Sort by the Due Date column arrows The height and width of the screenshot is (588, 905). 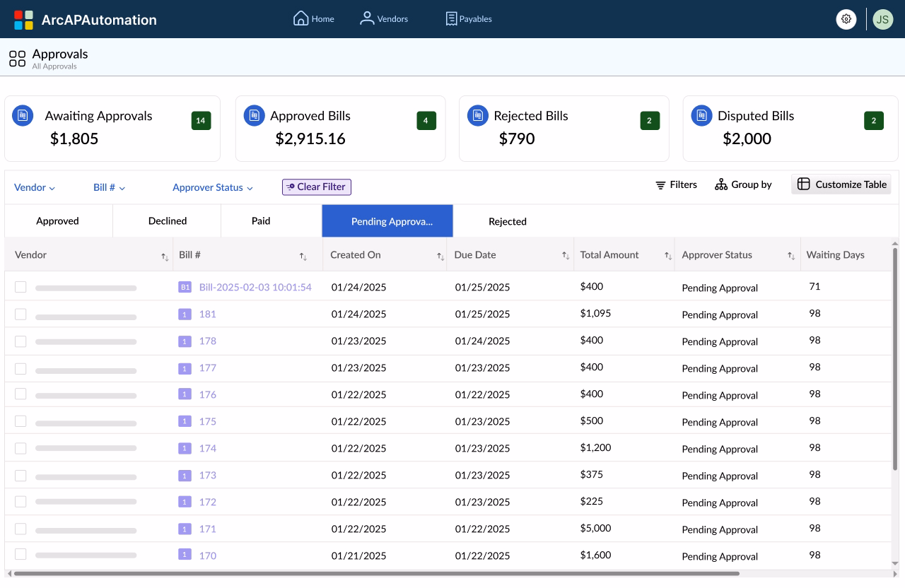[566, 256]
